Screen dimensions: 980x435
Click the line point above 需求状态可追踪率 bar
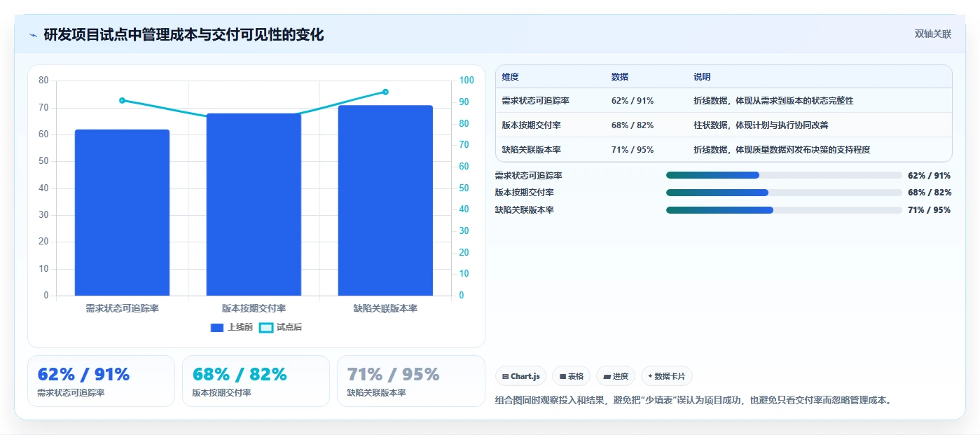pyautogui.click(x=122, y=100)
